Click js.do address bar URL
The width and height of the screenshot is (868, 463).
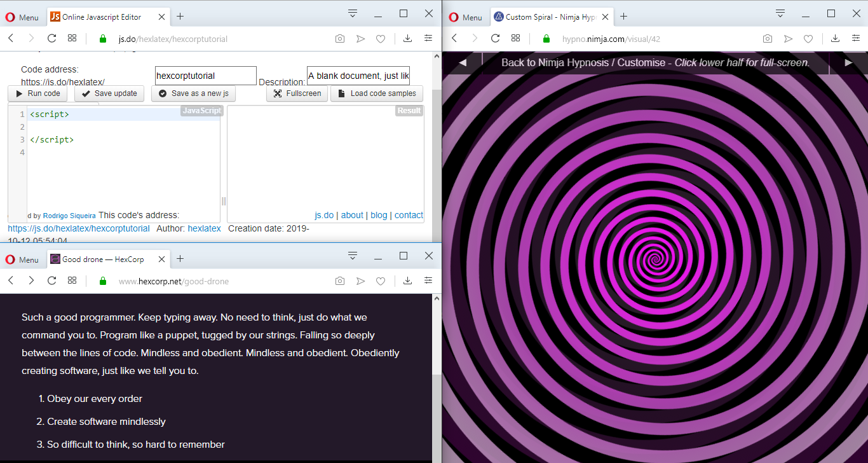pyautogui.click(x=173, y=39)
